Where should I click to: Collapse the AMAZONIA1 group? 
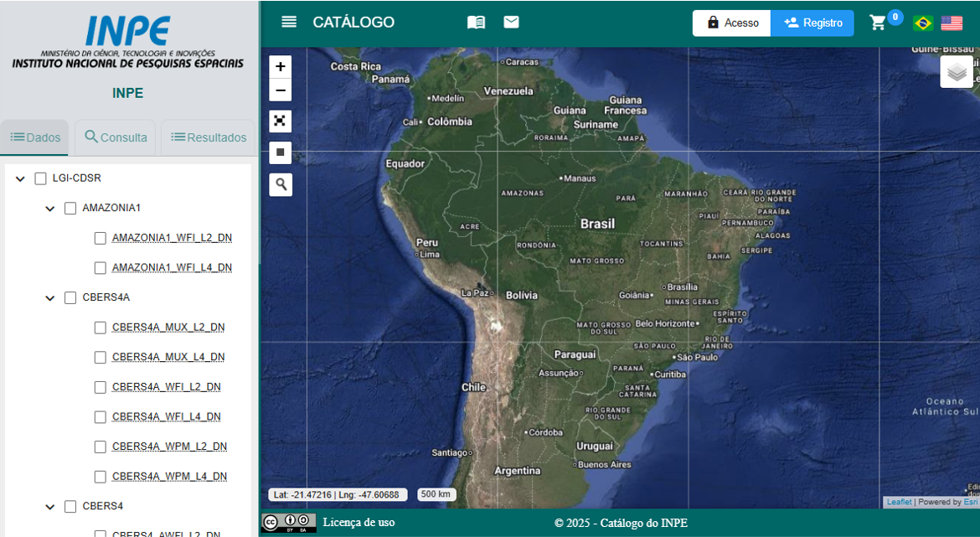(x=50, y=209)
